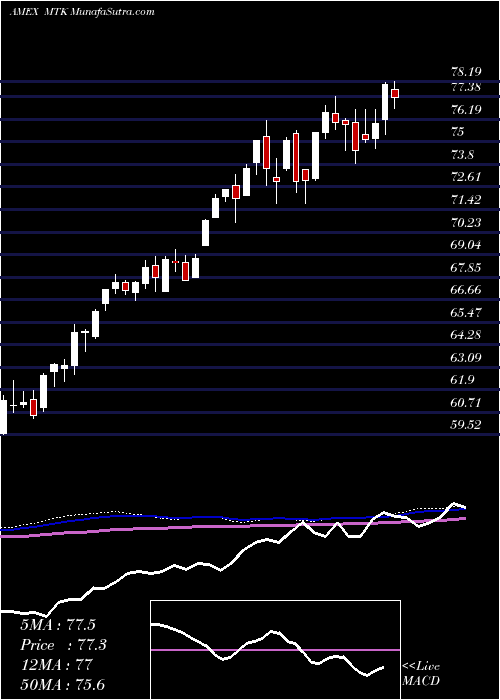This screenshot has height=700, width=500.
Task: Click the 71.42 price axis label
Action: (467, 200)
